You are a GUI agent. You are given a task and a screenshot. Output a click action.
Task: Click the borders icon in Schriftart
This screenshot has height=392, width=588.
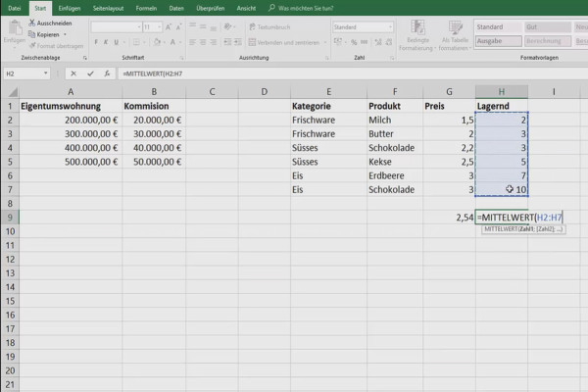[x=136, y=42]
